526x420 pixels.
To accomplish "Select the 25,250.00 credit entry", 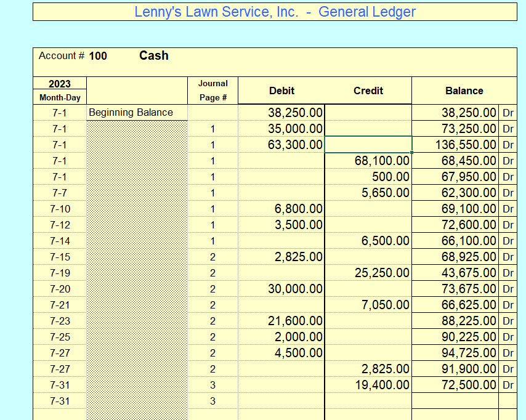I will [368, 273].
